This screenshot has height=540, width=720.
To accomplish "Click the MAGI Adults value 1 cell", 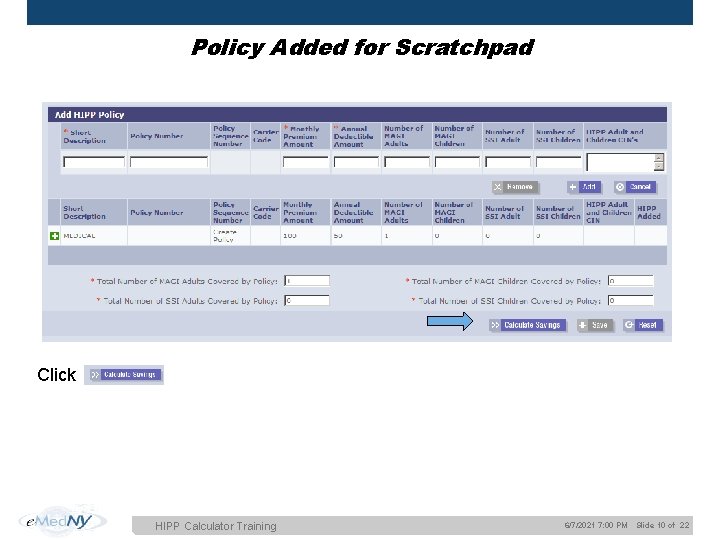I will (x=406, y=236).
